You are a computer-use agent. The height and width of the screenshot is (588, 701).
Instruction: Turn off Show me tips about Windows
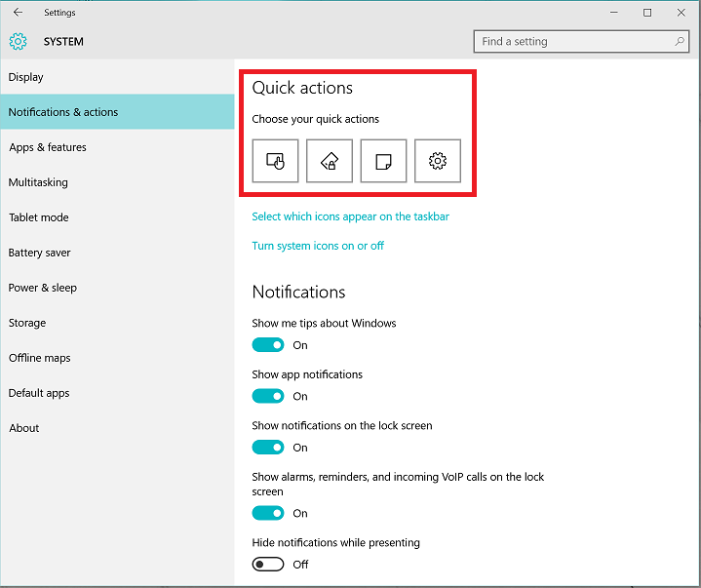[x=268, y=345]
